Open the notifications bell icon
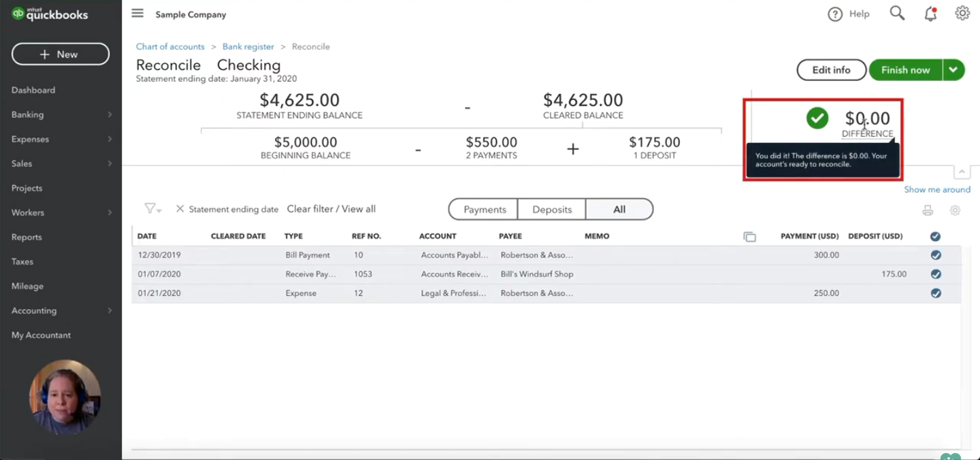Viewport: 980px width, 460px height. (x=930, y=14)
